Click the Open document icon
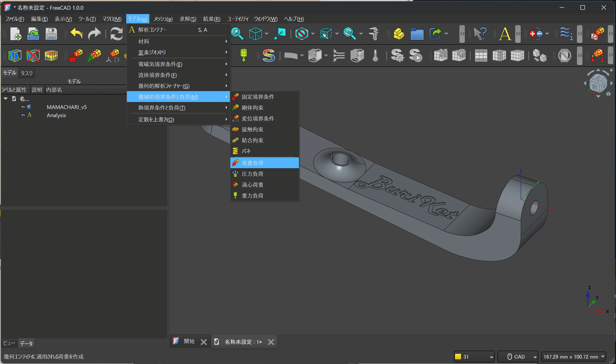This screenshot has height=364, width=616. [x=33, y=34]
